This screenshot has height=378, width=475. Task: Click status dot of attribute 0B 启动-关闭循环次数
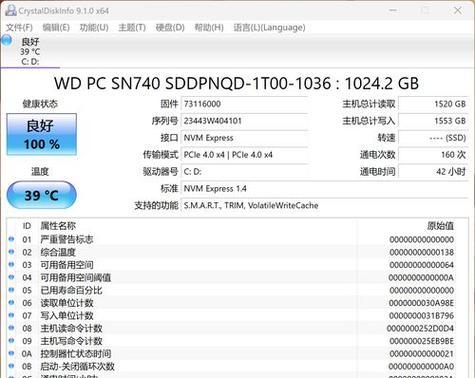11,366
